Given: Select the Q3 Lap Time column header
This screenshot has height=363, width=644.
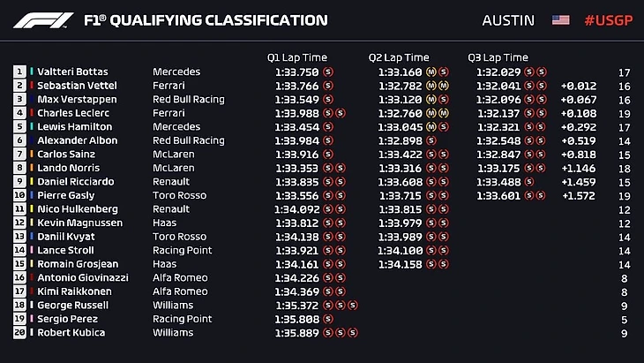Looking at the screenshot, I should (x=498, y=57).
